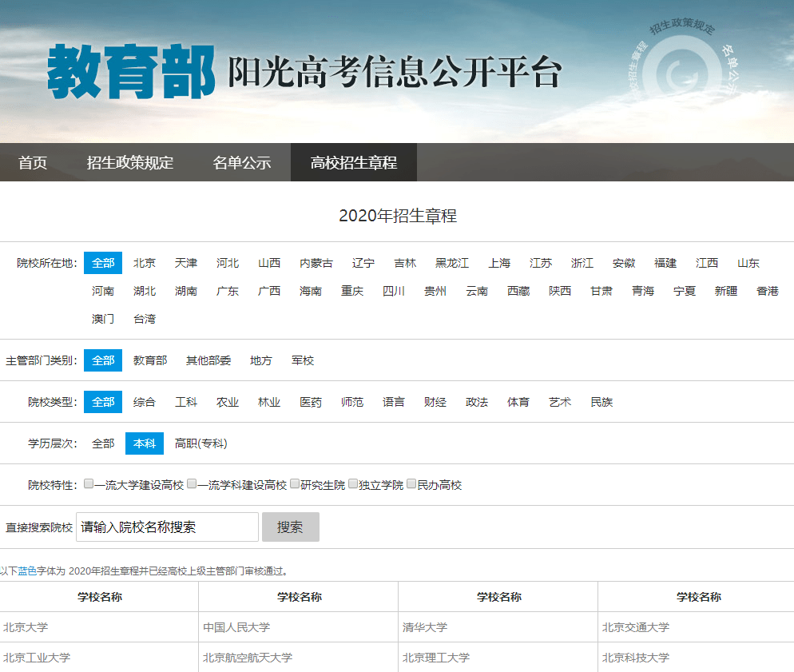The height and width of the screenshot is (672, 794).
Task: Check 一流大学建设高校 checkbox
Action: [89, 484]
